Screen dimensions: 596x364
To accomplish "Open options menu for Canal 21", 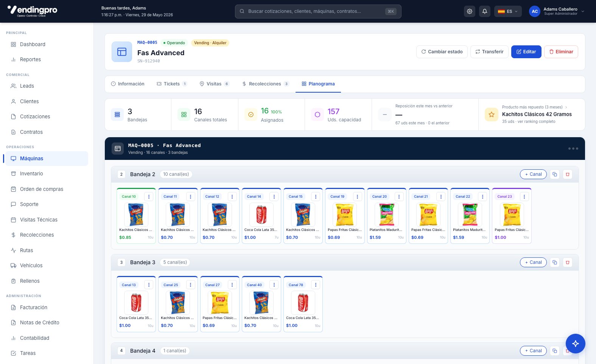I will click(x=441, y=197).
